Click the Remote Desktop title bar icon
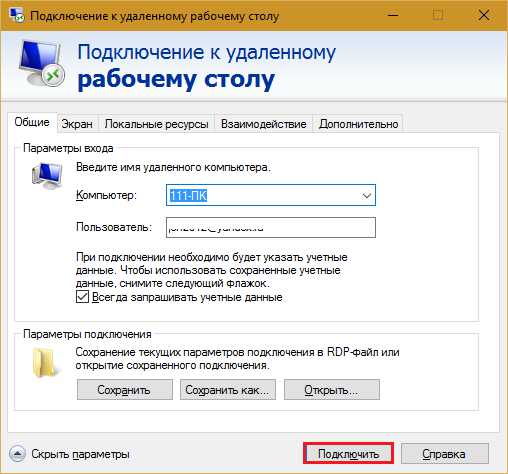The height and width of the screenshot is (474, 508). coord(17,15)
